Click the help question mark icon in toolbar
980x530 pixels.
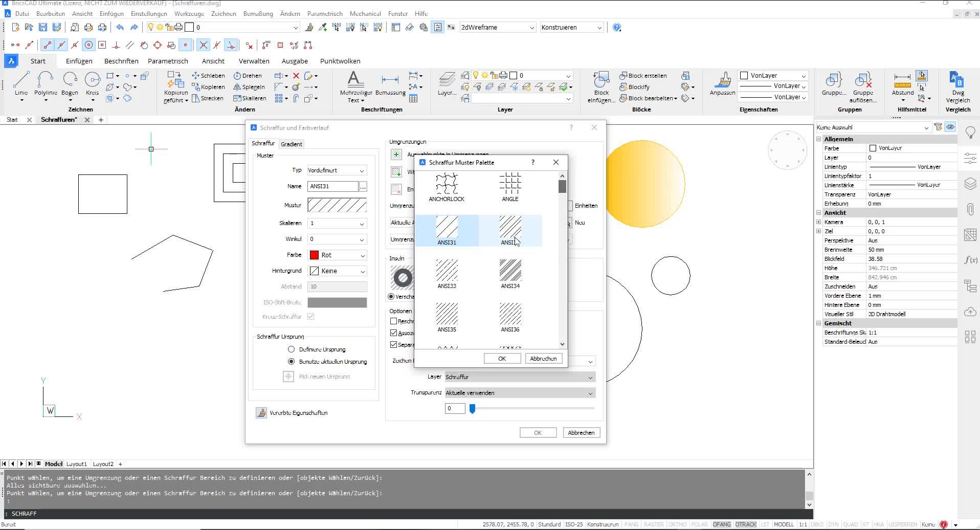(617, 27)
